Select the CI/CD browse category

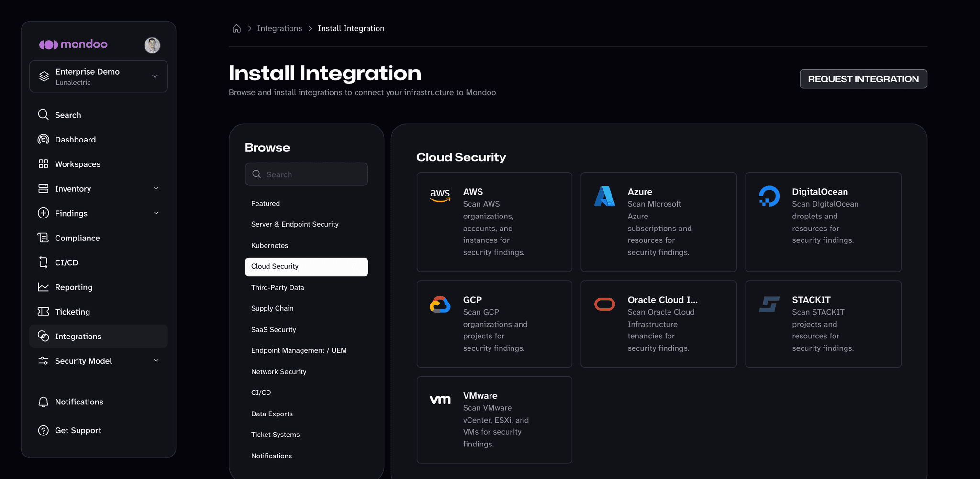pos(306,392)
